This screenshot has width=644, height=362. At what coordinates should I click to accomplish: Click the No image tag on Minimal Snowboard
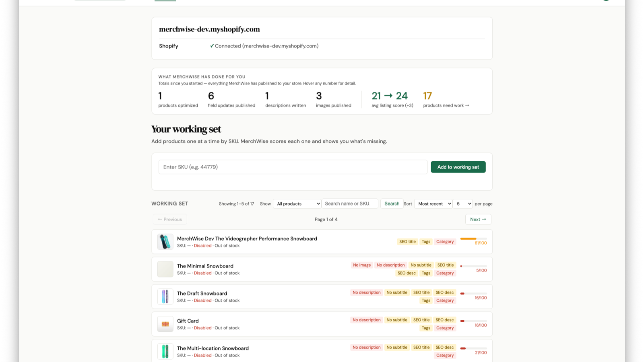coord(361,265)
